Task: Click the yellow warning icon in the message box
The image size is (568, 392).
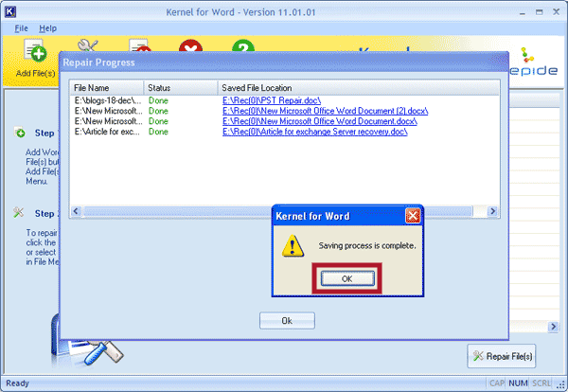Action: pos(293,246)
